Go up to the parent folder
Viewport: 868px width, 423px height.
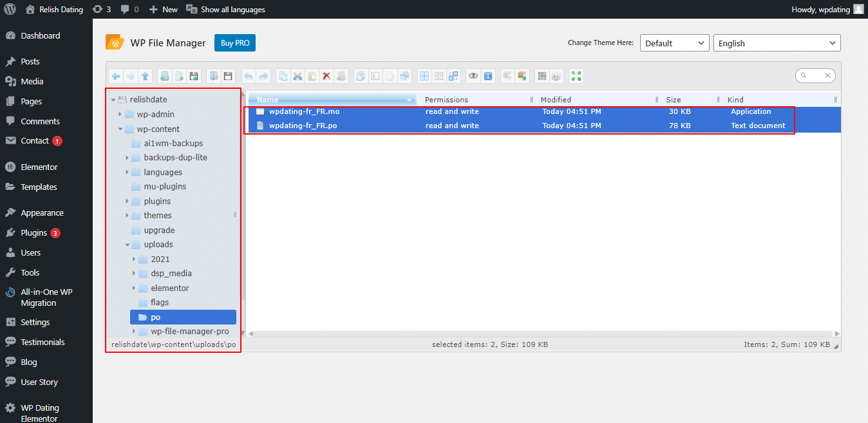pyautogui.click(x=146, y=76)
